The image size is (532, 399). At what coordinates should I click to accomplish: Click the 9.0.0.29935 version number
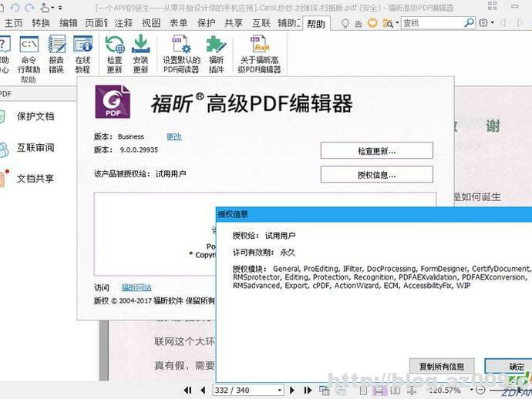click(139, 150)
